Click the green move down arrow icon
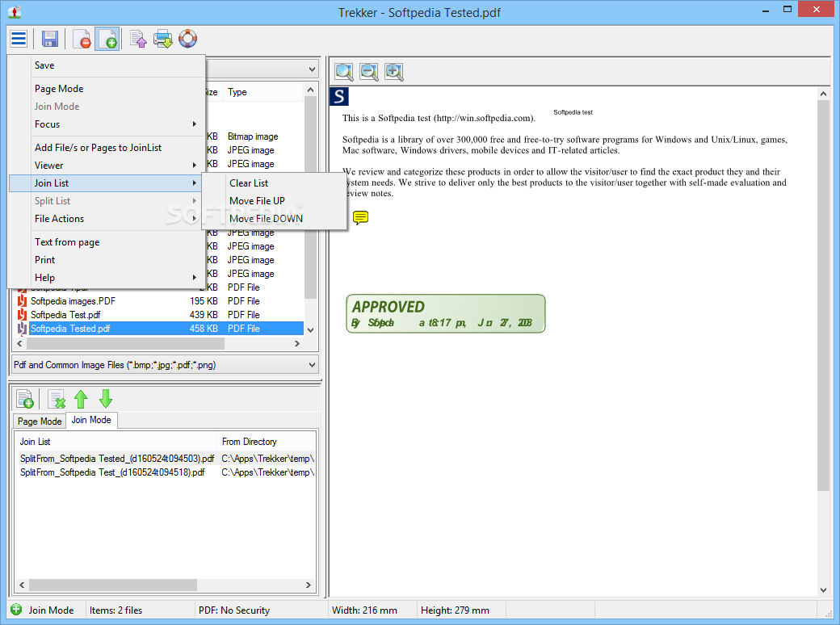The width and height of the screenshot is (840, 625). pos(106,399)
